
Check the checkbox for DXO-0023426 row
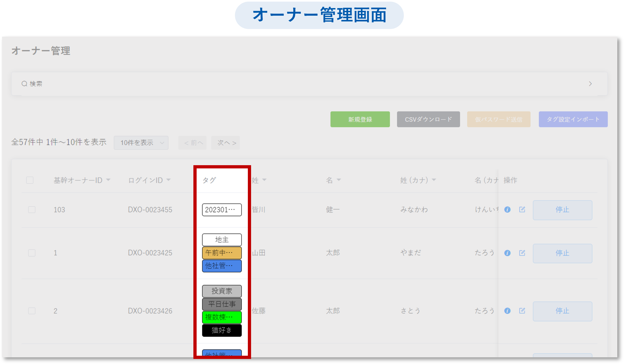pyautogui.click(x=32, y=311)
